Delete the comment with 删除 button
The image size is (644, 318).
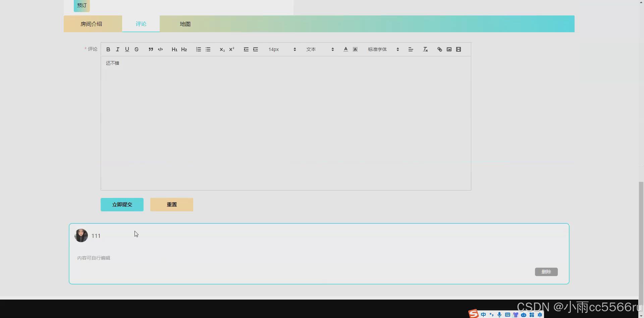tap(546, 272)
